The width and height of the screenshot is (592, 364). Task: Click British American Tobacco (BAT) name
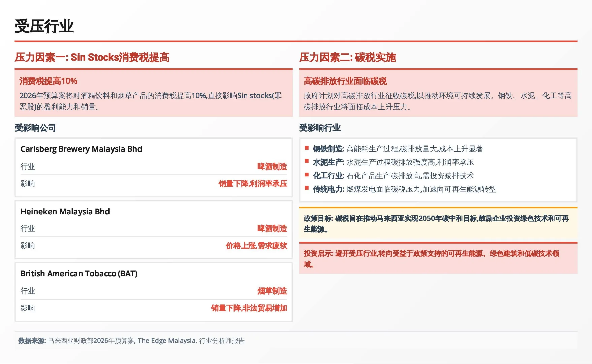(x=79, y=274)
